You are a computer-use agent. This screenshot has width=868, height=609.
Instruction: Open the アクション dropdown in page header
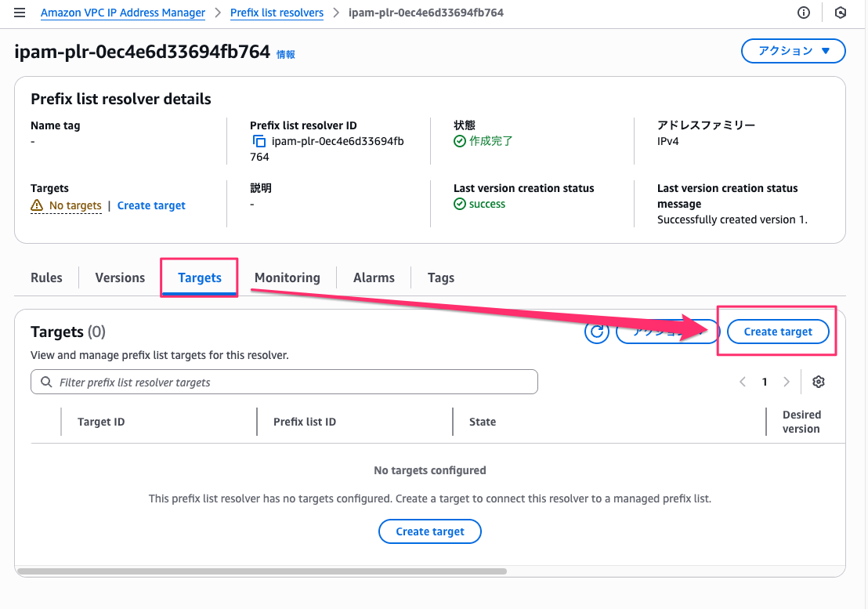(793, 51)
